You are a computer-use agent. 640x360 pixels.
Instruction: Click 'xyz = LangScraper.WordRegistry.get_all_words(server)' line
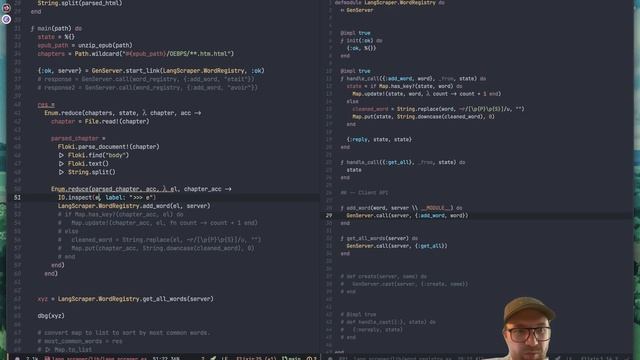click(x=125, y=299)
